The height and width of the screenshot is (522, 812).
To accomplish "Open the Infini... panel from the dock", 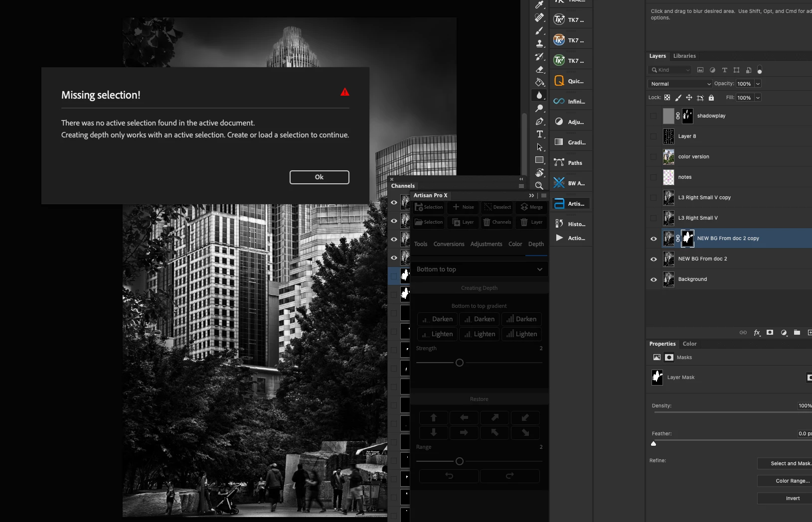I will [x=570, y=102].
